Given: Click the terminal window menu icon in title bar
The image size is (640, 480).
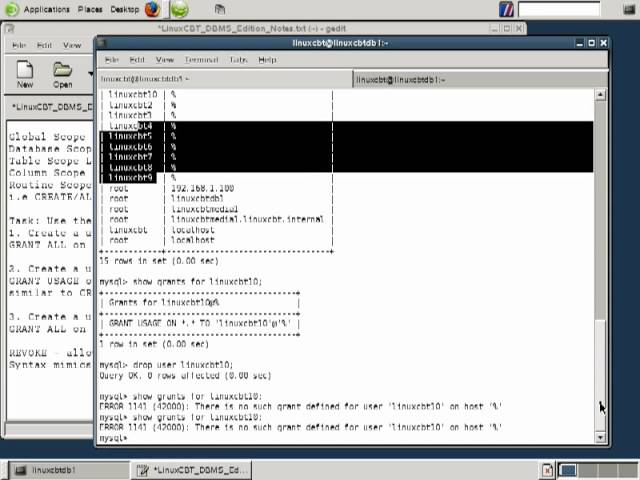Looking at the screenshot, I should pyautogui.click(x=102, y=43).
